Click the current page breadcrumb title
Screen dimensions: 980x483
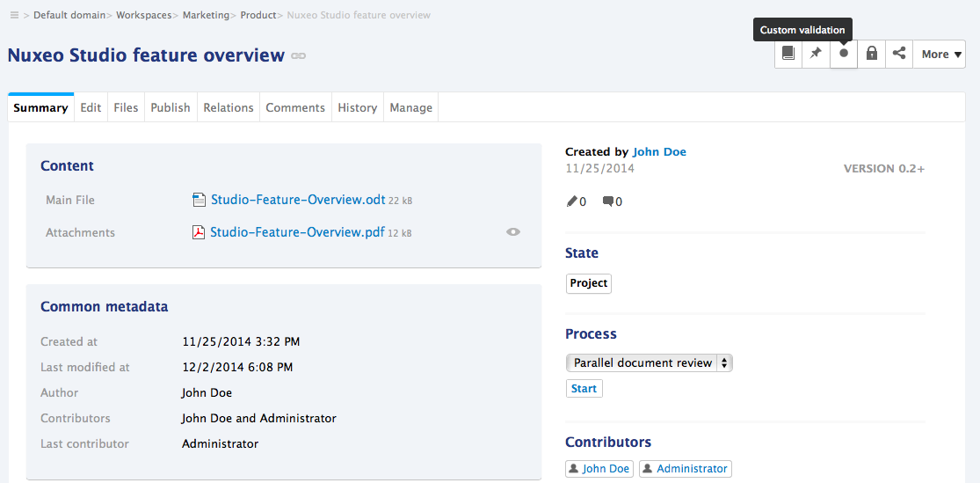click(x=359, y=15)
